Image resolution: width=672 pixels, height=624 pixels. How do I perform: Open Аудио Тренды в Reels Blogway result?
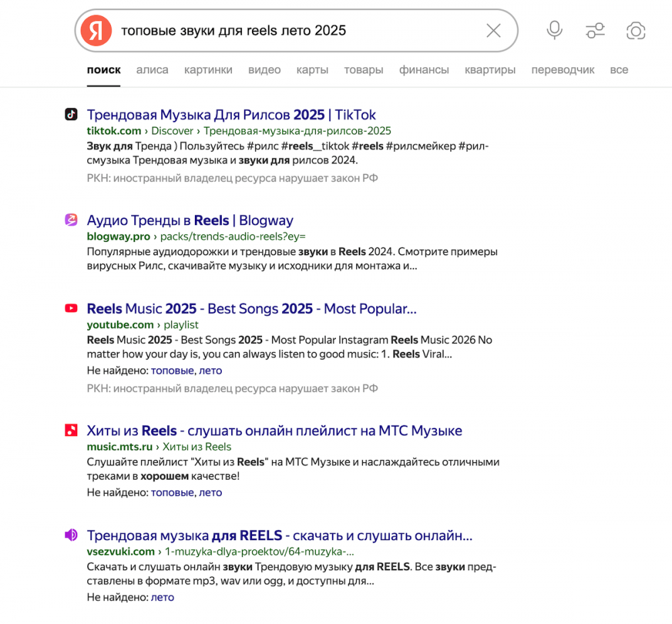pos(190,220)
